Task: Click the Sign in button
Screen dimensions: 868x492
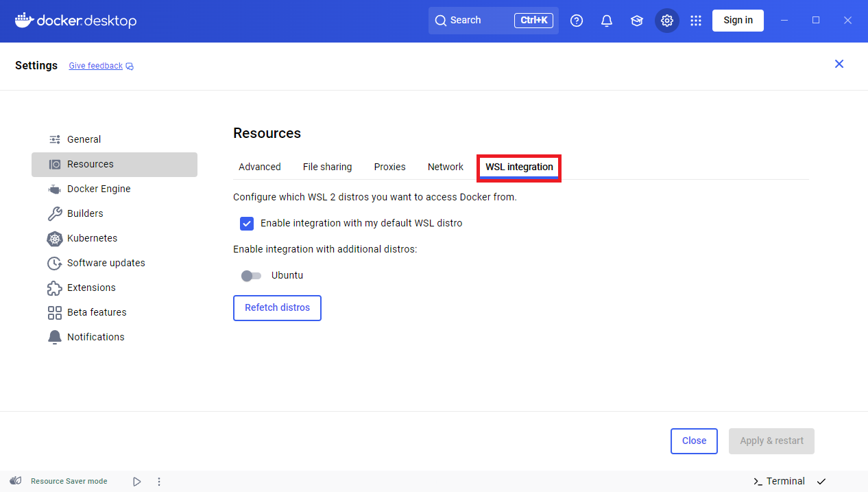Action: [x=738, y=20]
